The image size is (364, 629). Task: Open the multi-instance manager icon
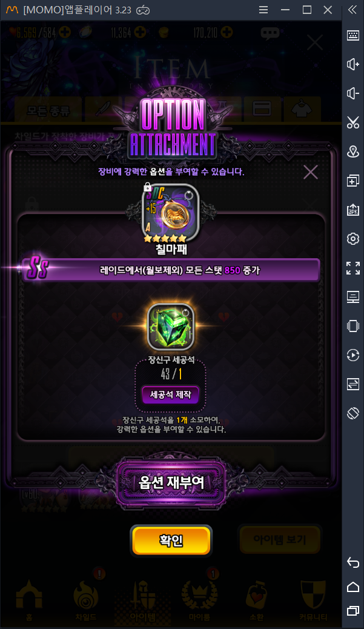(352, 181)
